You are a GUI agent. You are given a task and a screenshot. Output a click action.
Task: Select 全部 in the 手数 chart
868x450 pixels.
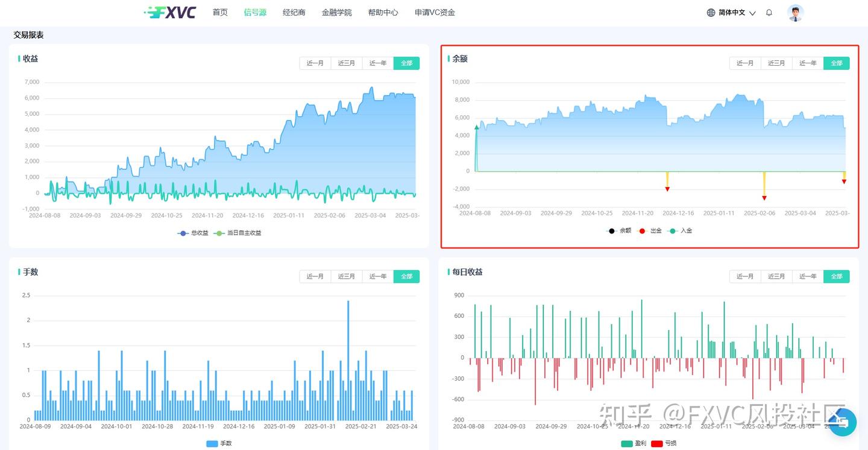pos(407,276)
